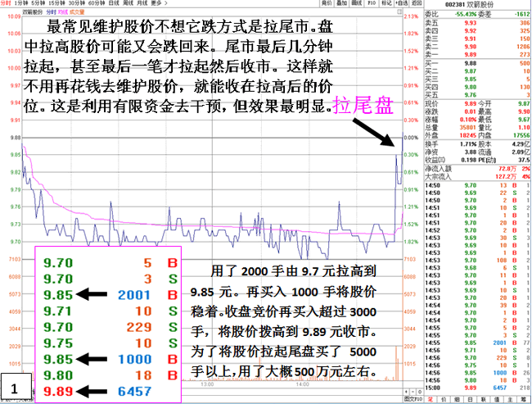Image resolution: width=532 pixels, height=404 pixels.
Task: Click the 竞价 auction toolbar button
Action: pos(327,4)
